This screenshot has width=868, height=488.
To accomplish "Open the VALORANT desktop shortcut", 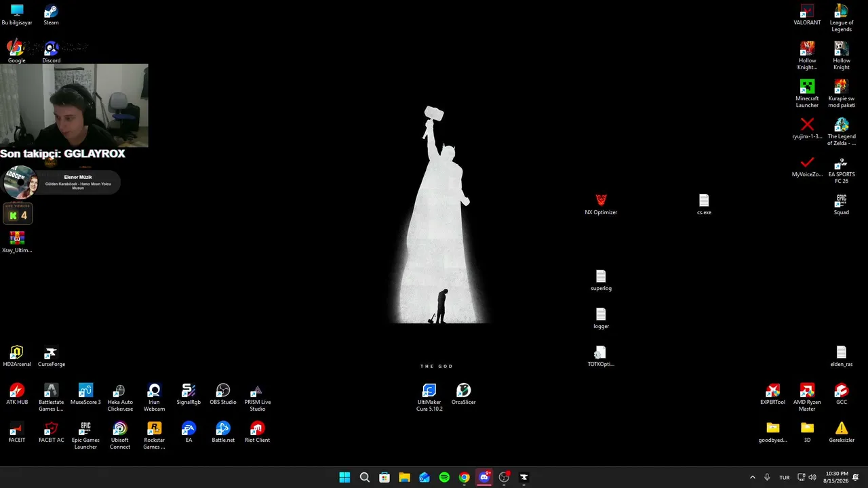I will click(x=807, y=15).
